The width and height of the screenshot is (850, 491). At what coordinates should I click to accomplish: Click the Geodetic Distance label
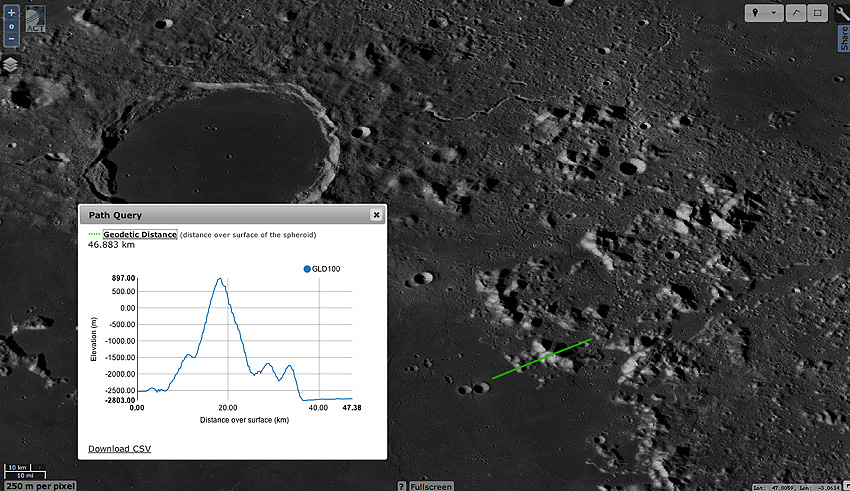tap(140, 235)
